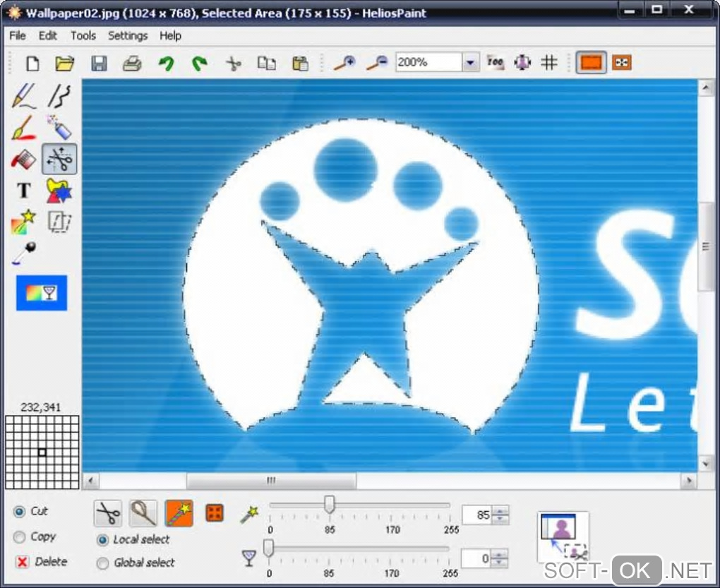This screenshot has width=720, height=588.
Task: Click the orange full-screen arrows icon
Action: (x=622, y=62)
